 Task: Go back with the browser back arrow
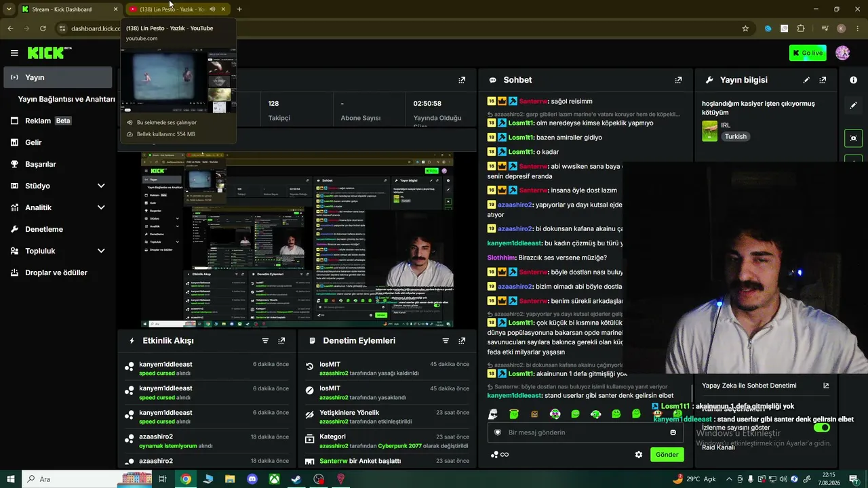click(10, 28)
